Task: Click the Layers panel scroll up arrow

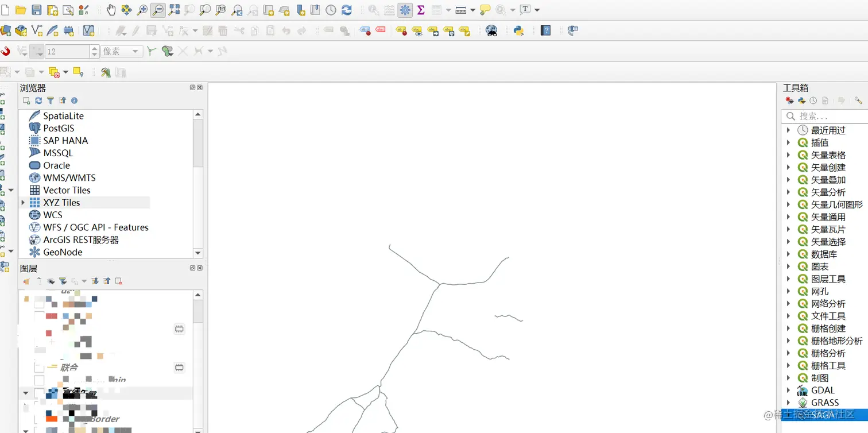Action: pos(198,295)
